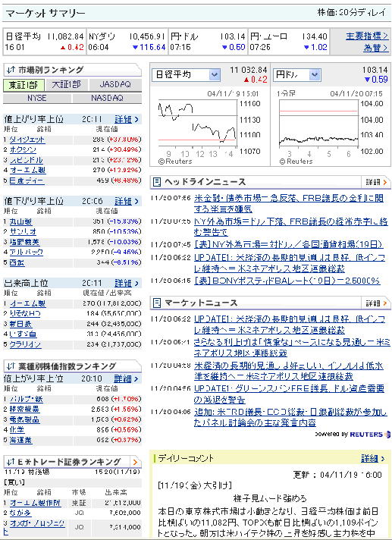The height and width of the screenshot is (540, 392).
Task: Open the NY外為市場＝ドル下落 headline
Action: tap(291, 227)
